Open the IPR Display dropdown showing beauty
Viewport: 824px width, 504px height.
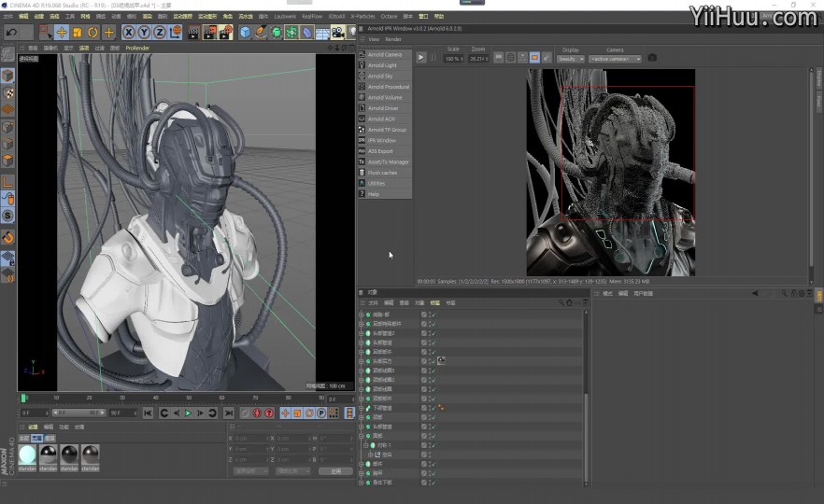pos(571,59)
